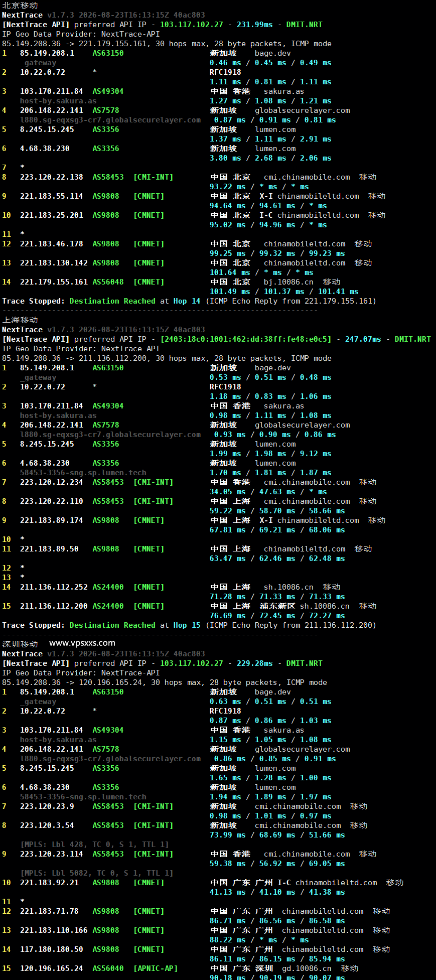Select latency 34.05 ms
The image size is (436, 980).
click(228, 492)
